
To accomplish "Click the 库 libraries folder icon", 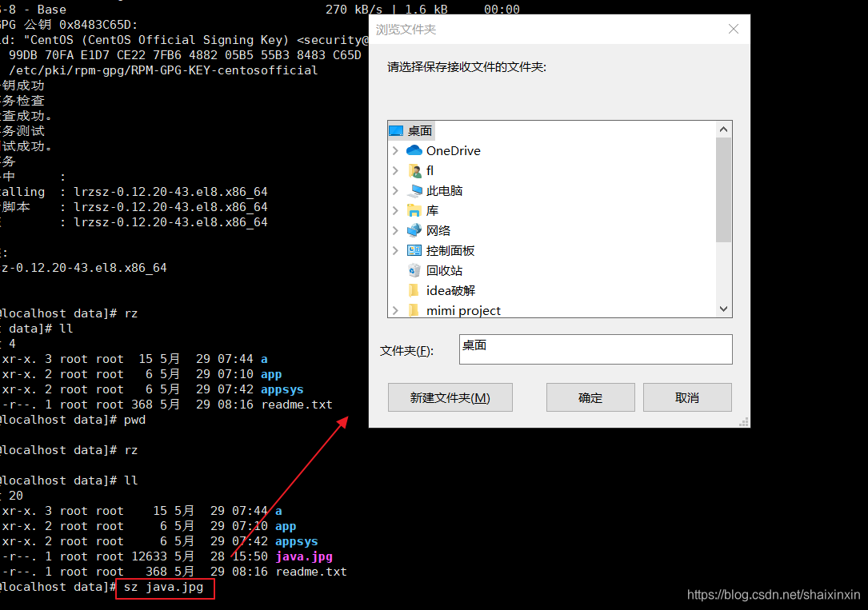I will [415, 210].
